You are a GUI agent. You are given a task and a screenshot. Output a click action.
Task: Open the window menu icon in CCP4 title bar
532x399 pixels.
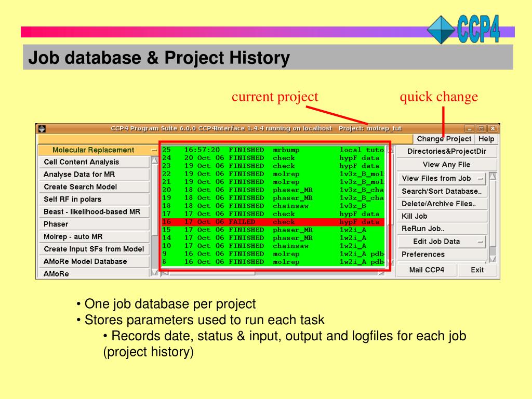pos(42,129)
